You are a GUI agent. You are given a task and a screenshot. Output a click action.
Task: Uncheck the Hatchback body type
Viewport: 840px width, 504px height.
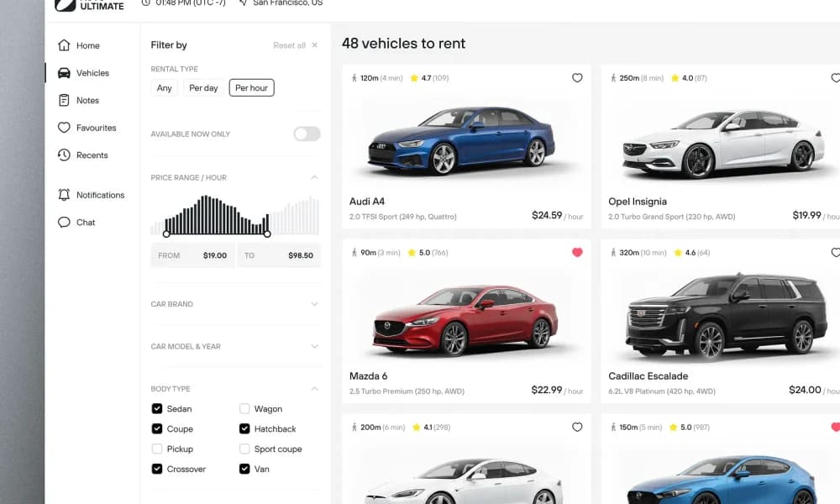coord(244,428)
